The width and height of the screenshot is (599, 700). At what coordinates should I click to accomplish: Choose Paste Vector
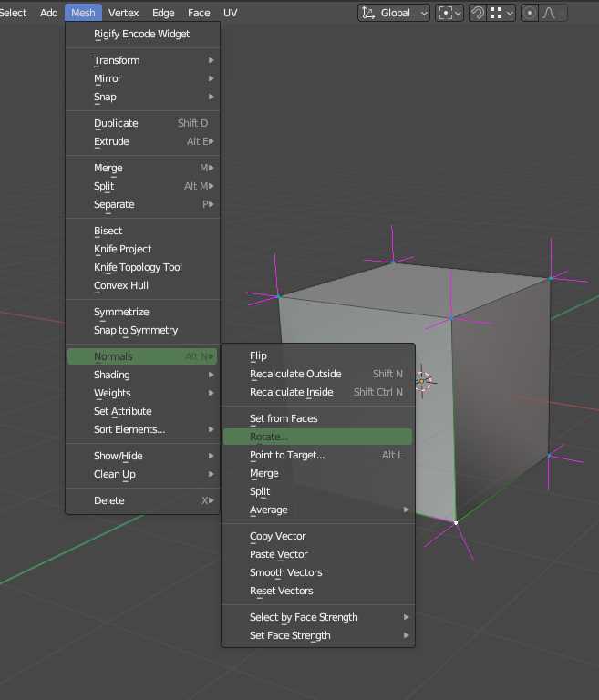point(318,554)
